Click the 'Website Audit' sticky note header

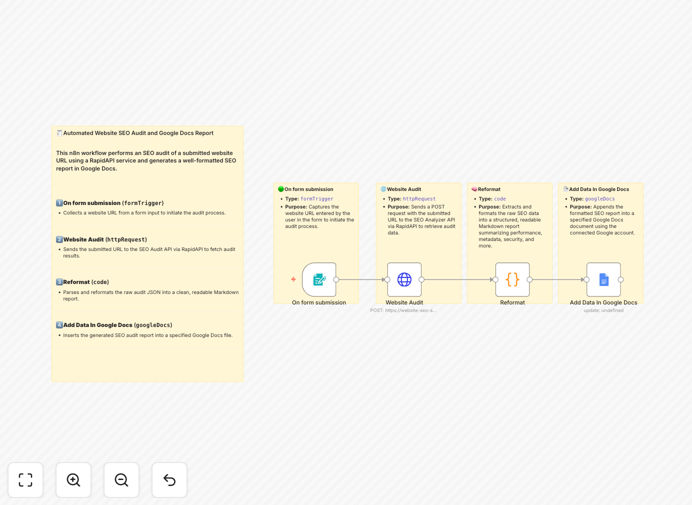pyautogui.click(x=401, y=189)
